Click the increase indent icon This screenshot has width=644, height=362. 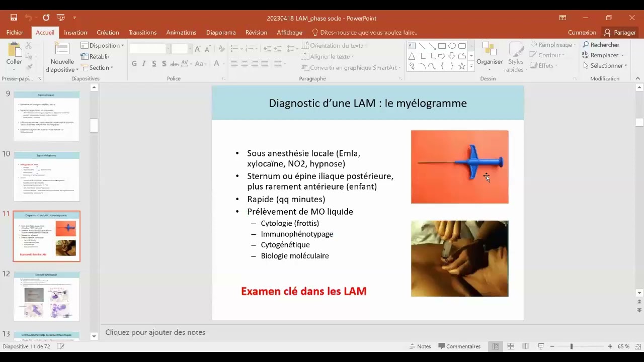click(278, 49)
